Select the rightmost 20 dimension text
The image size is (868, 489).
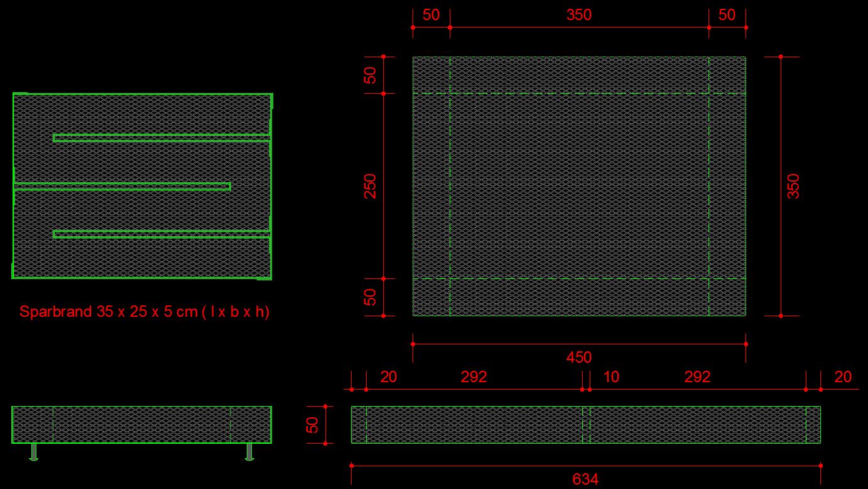point(843,376)
